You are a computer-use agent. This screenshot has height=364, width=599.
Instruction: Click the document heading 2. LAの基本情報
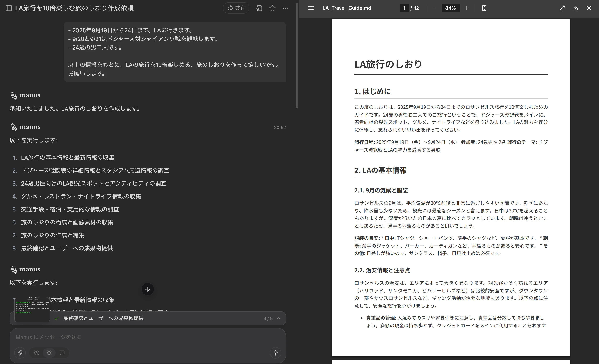(380, 170)
